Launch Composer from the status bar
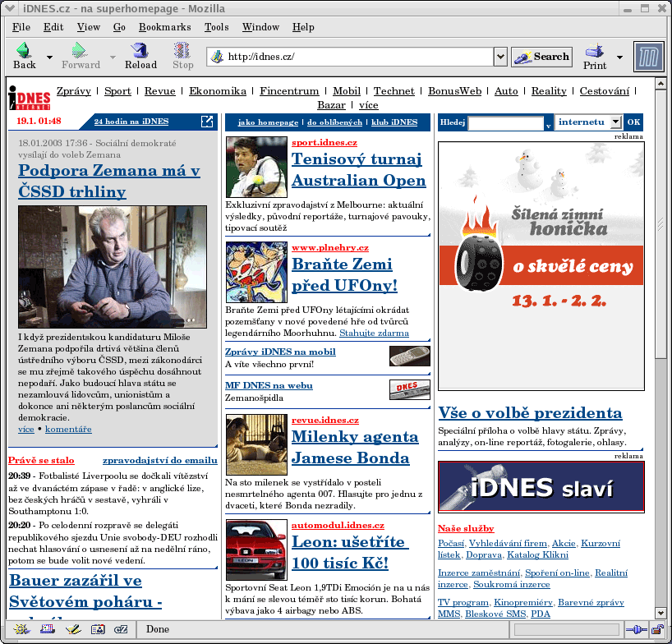The height and width of the screenshot is (644, 672). pyautogui.click(x=73, y=629)
